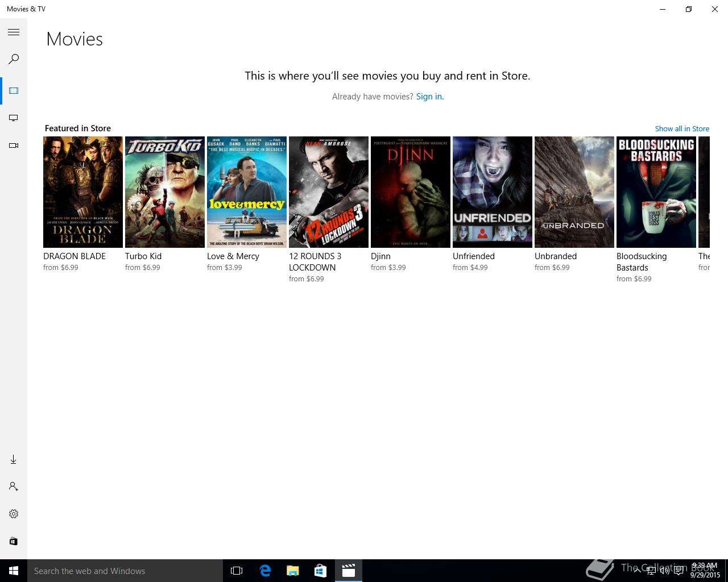Close the Movies & TV window

pyautogui.click(x=715, y=9)
